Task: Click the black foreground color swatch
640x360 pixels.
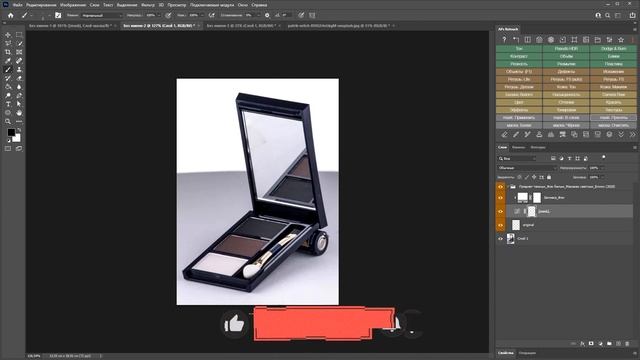Action: click(x=11, y=132)
